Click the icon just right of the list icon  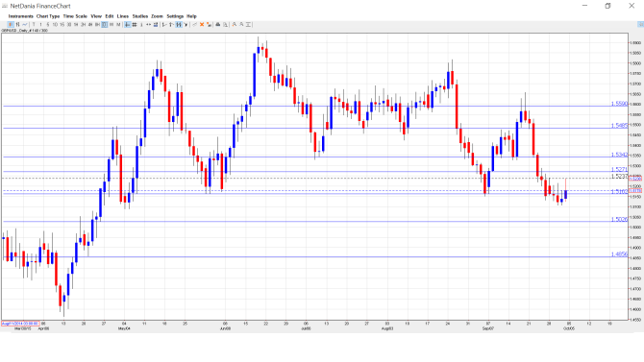163,25
